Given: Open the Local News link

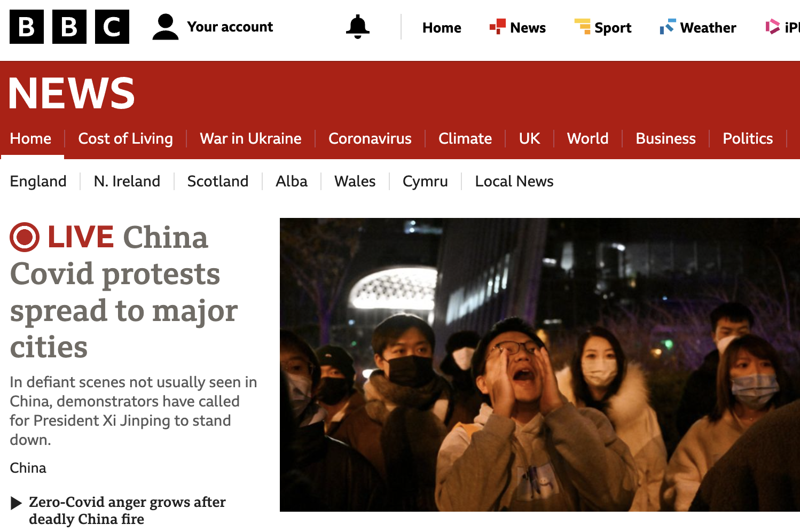Looking at the screenshot, I should tap(514, 181).
